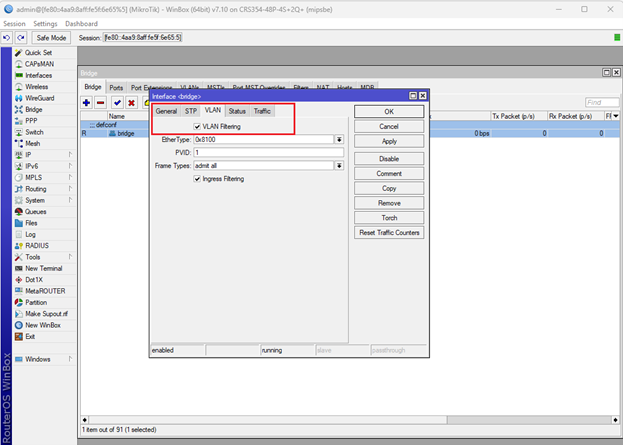
Task: Toggle VLAN Filtering checkbox
Action: click(197, 127)
